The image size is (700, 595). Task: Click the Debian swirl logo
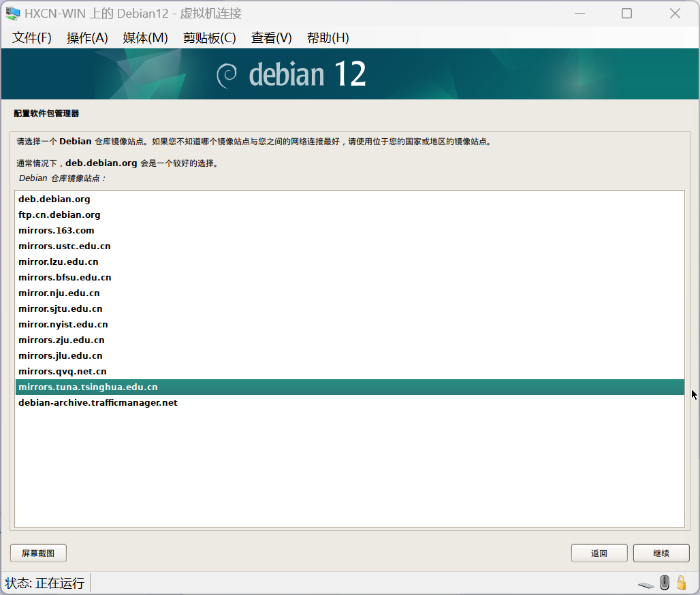(x=227, y=75)
